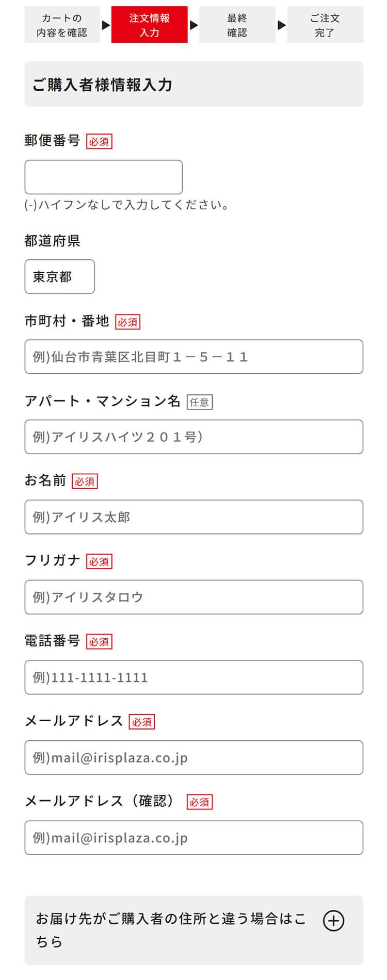387x980 pixels.
Task: Open the 都道府県 dropdown showing 東京都
Action: pyautogui.click(x=59, y=276)
